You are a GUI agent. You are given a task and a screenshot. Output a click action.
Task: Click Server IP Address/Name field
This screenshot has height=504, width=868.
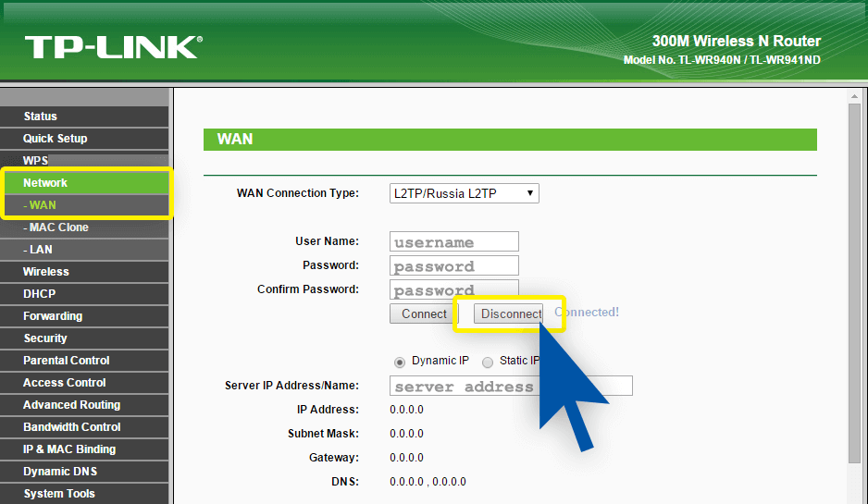pos(511,386)
